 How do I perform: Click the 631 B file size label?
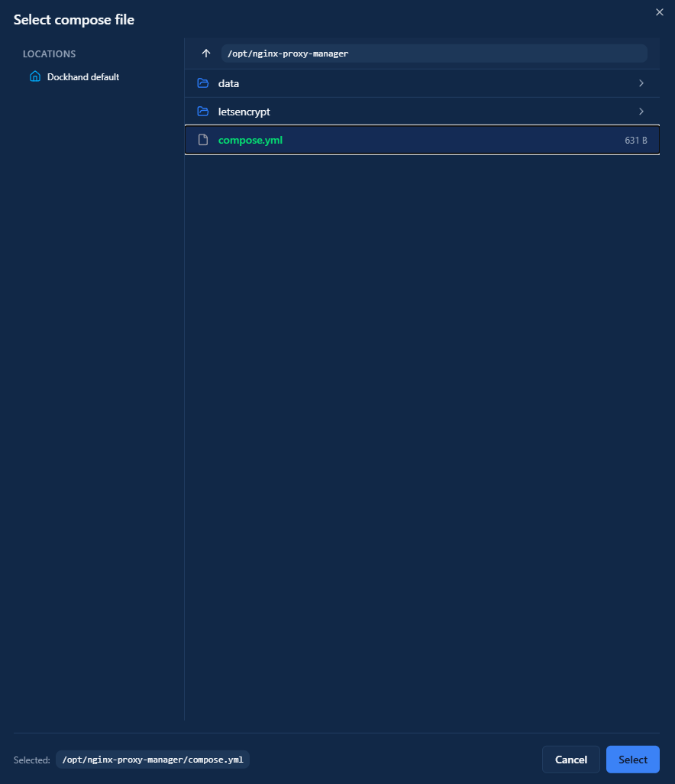635,141
